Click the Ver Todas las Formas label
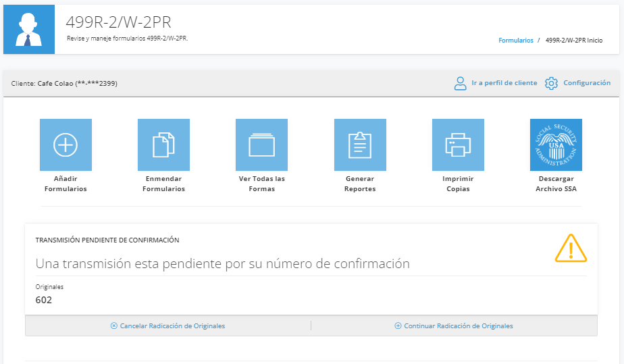The image size is (624, 364). click(262, 184)
